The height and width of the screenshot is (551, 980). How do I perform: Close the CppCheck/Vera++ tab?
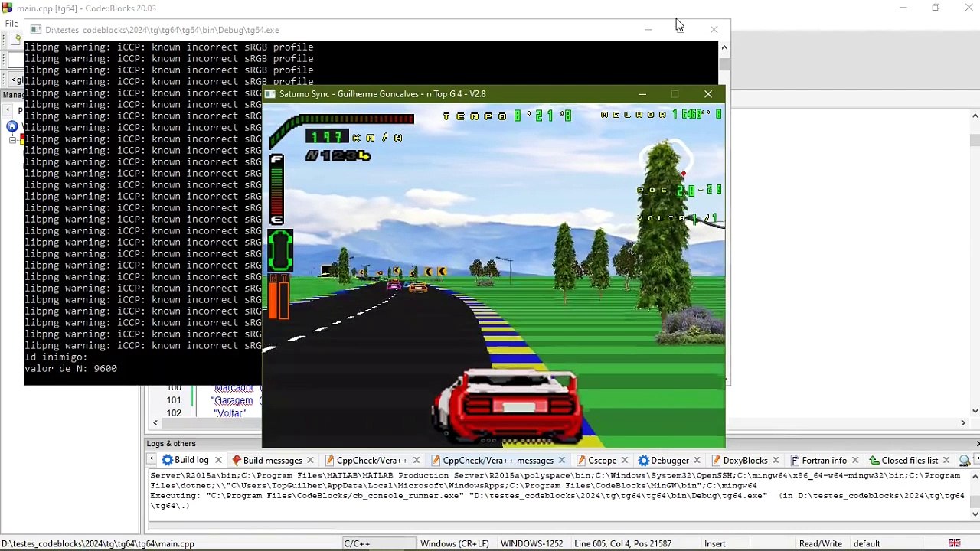pyautogui.click(x=416, y=460)
